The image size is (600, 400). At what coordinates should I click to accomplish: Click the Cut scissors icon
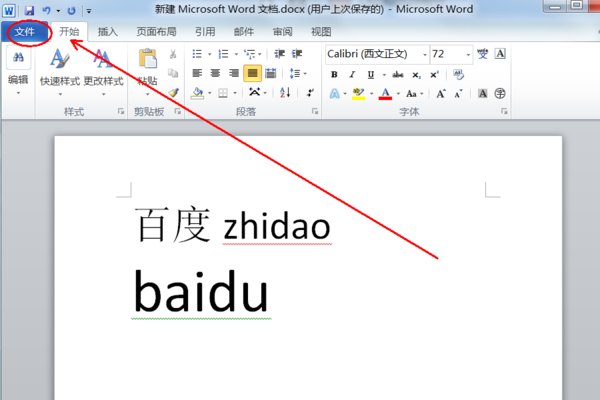tap(173, 54)
